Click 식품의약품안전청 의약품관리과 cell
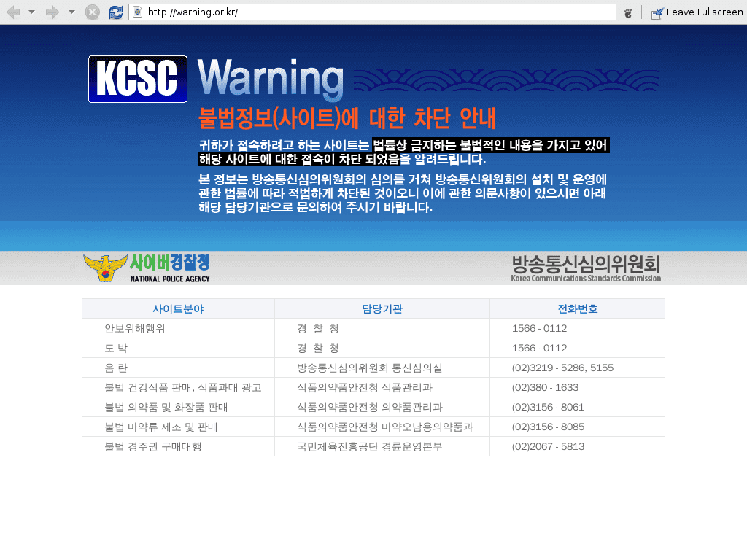Viewport: 747px width, 560px height. coord(382,407)
